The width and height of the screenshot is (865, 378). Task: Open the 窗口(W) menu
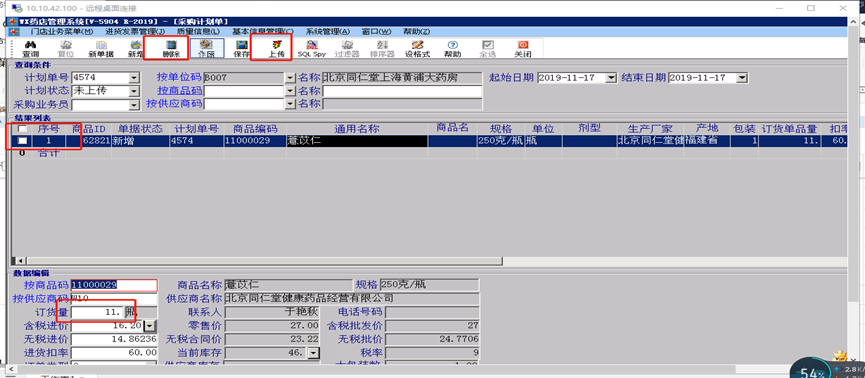376,31
